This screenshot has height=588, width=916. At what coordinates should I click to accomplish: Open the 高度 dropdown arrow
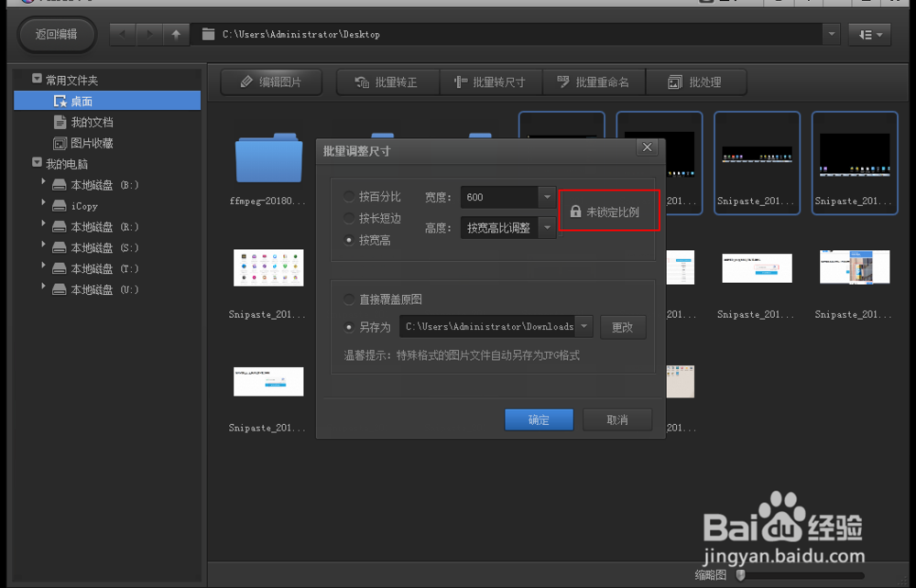[x=547, y=228]
